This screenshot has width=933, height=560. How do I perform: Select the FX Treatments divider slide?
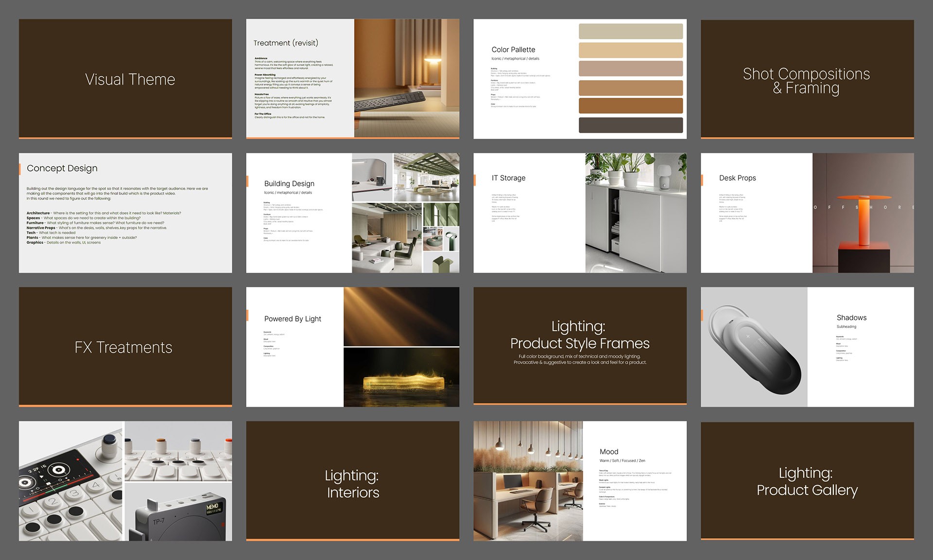pos(125,346)
